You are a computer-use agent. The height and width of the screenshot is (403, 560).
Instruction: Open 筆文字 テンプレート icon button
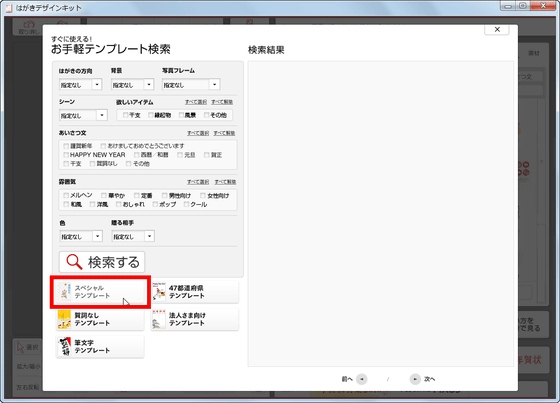coord(100,347)
